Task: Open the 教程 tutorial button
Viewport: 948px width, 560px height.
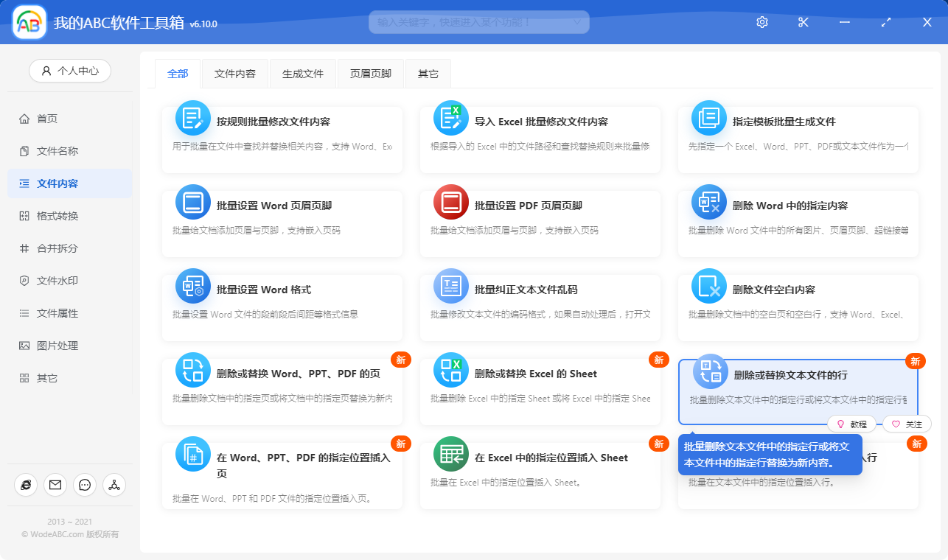Action: click(853, 424)
